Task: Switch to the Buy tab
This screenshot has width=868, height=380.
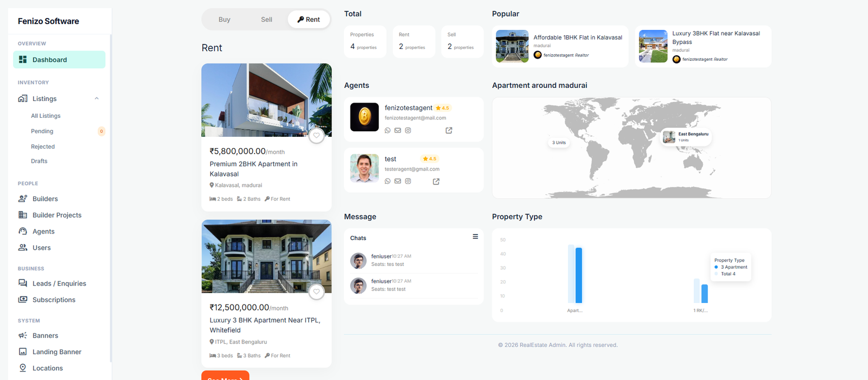Action: (225, 20)
